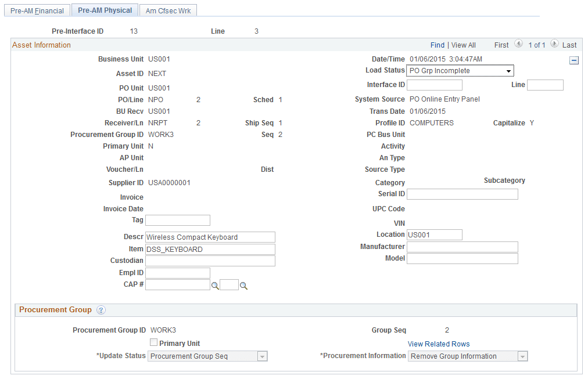588x379 pixels.
Task: Click the Asset Information heading
Action: (41, 45)
